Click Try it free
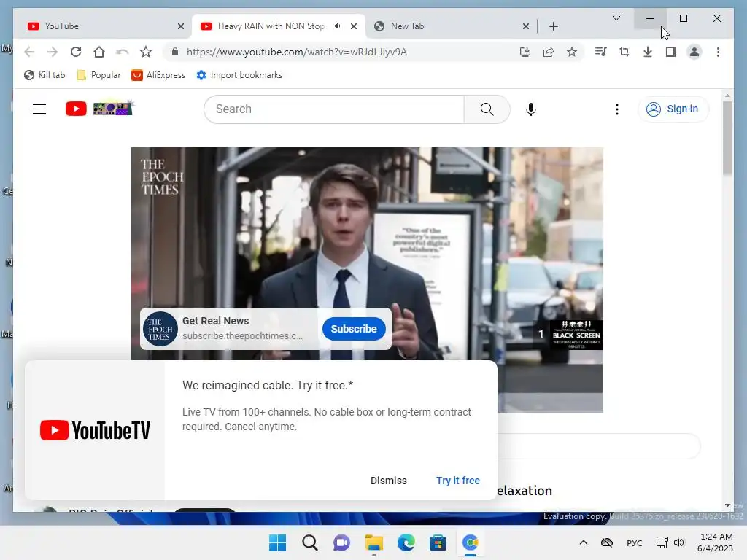747x560 pixels. click(x=458, y=481)
